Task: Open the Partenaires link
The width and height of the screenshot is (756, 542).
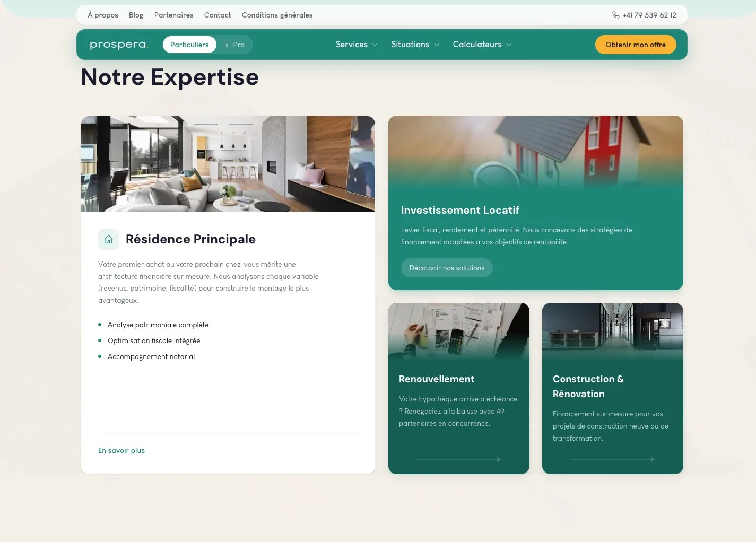Action: pos(173,15)
